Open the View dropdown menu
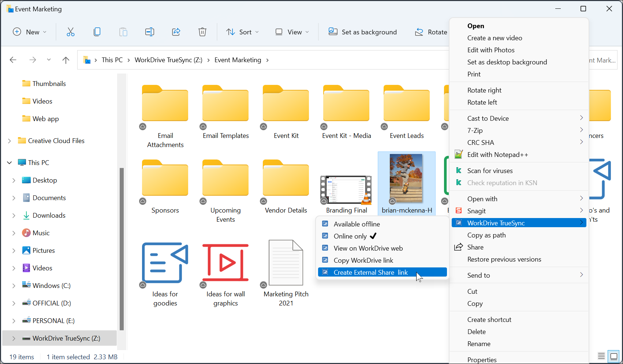Viewport: 623px width, 364px height. click(x=292, y=32)
